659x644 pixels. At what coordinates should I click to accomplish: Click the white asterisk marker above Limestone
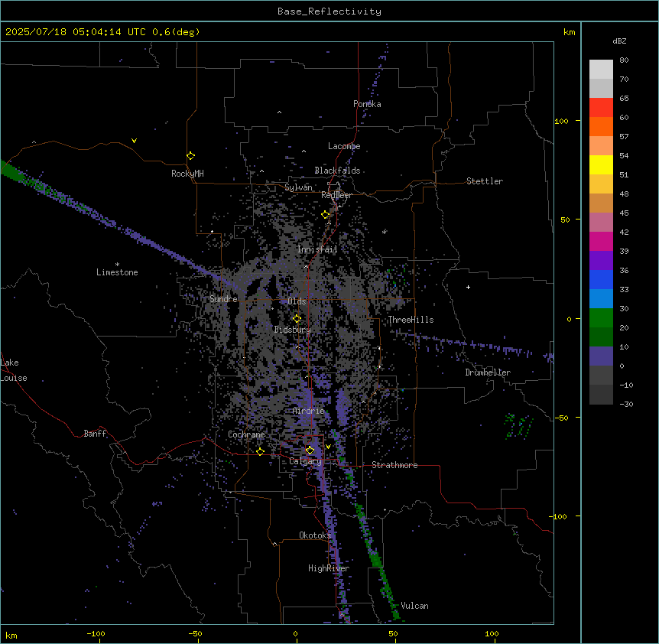click(117, 265)
